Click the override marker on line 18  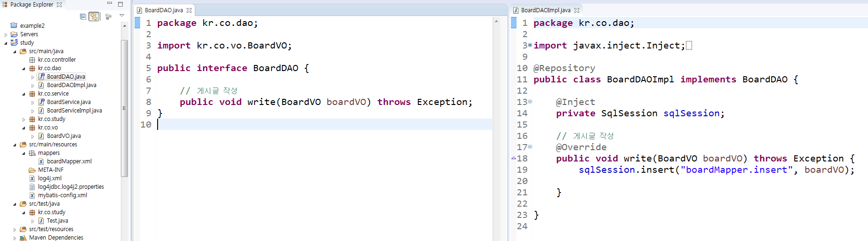pos(514,159)
